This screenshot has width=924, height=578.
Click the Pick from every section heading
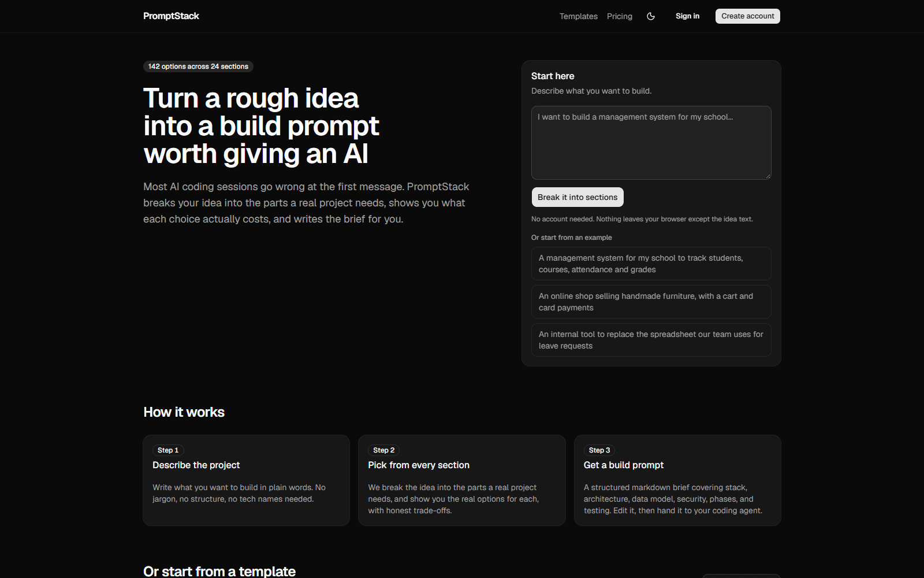[x=419, y=465]
